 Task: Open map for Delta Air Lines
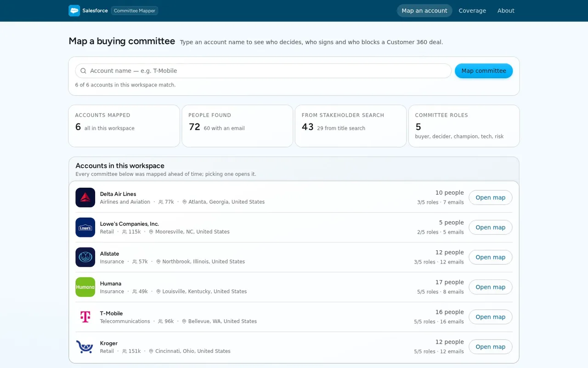(x=490, y=197)
